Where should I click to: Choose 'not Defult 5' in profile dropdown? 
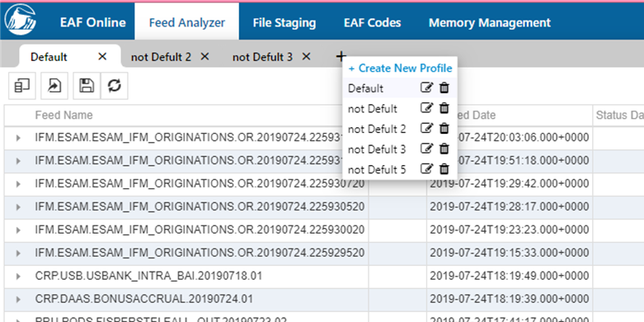coord(377,169)
